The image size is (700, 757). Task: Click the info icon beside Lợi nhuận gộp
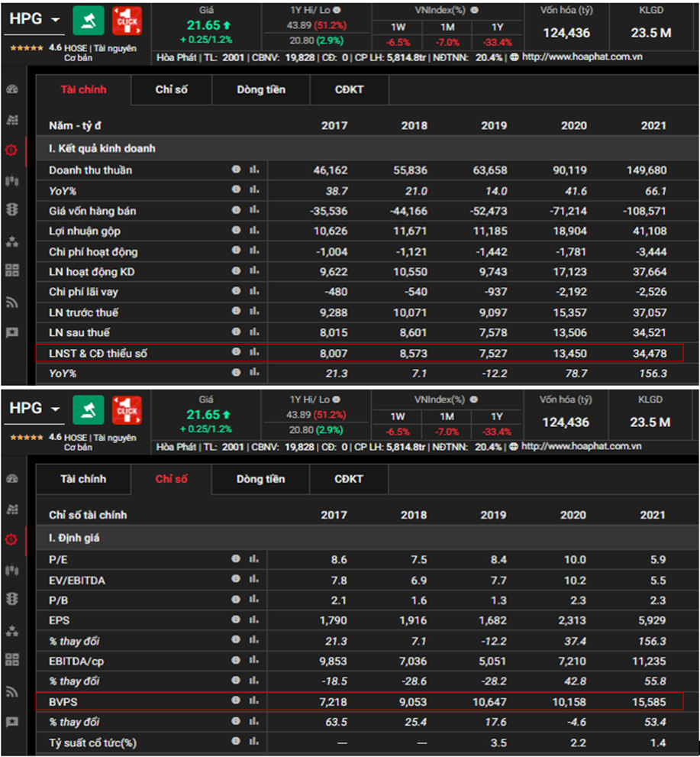click(237, 231)
